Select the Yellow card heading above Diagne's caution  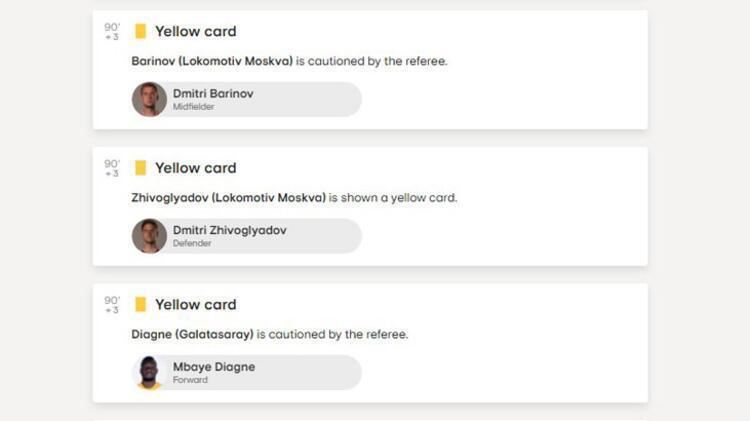pos(195,304)
